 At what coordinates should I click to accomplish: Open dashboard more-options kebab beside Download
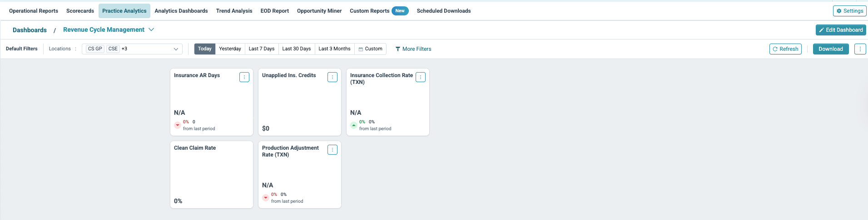coord(860,49)
